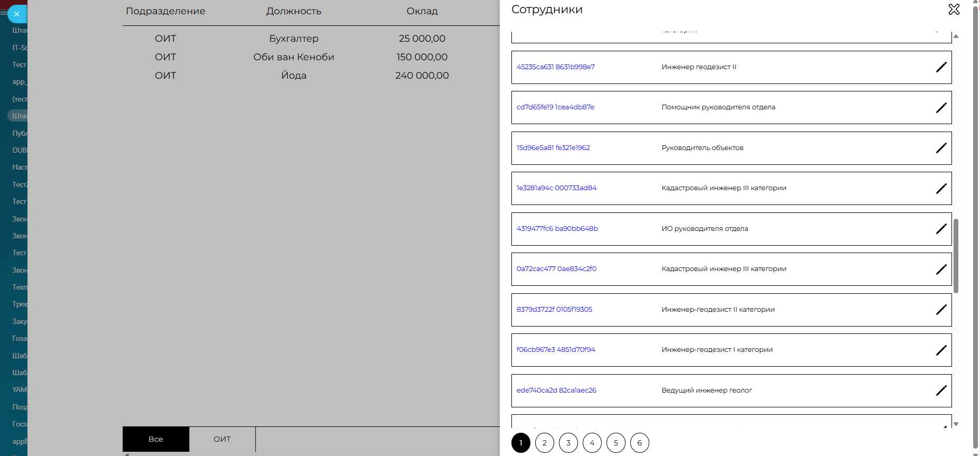Open employee link ede740ca2d 82ca1aec26
Viewport: 980px width, 456px height.
tap(556, 390)
